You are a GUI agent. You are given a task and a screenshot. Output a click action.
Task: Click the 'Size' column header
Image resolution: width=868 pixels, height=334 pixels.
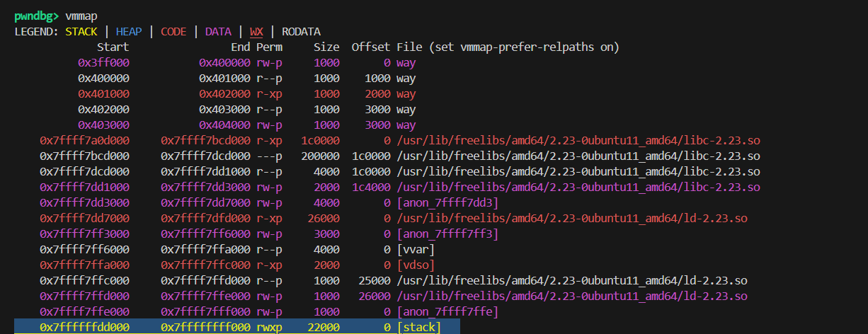tap(327, 47)
